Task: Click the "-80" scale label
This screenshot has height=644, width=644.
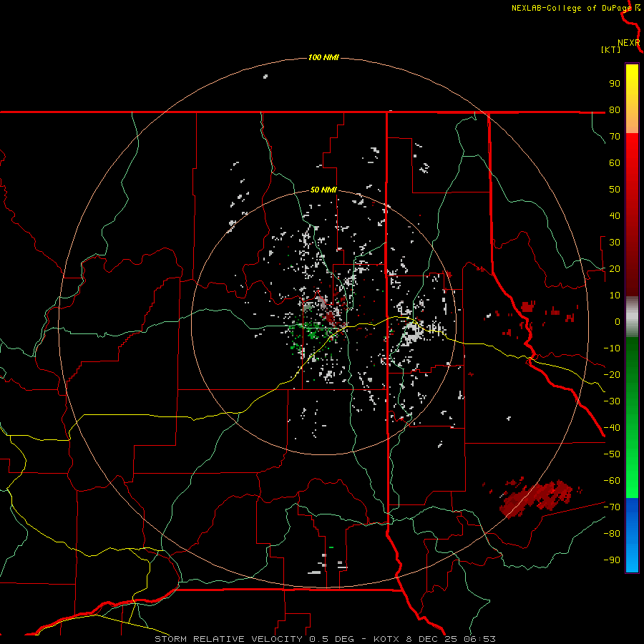Action: click(x=612, y=534)
